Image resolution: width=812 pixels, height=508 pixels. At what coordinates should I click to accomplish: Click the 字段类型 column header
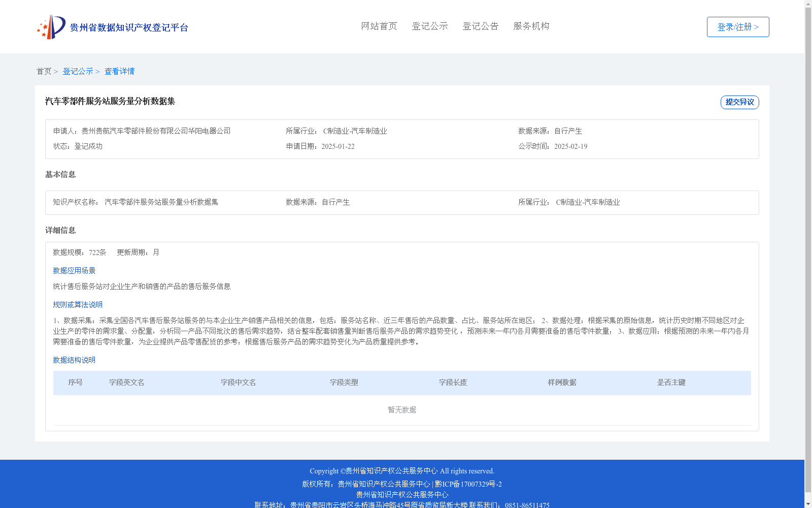(344, 383)
